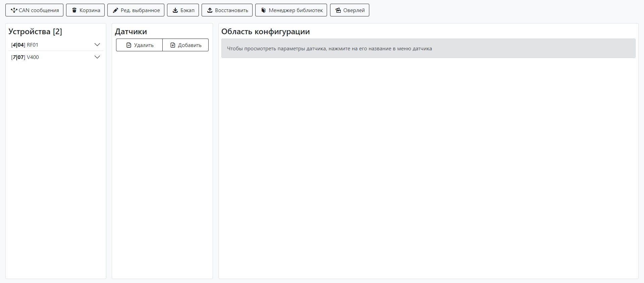Click the plus-file icon in Добавить
Viewport: 644px width, 283px height.
coord(173,45)
